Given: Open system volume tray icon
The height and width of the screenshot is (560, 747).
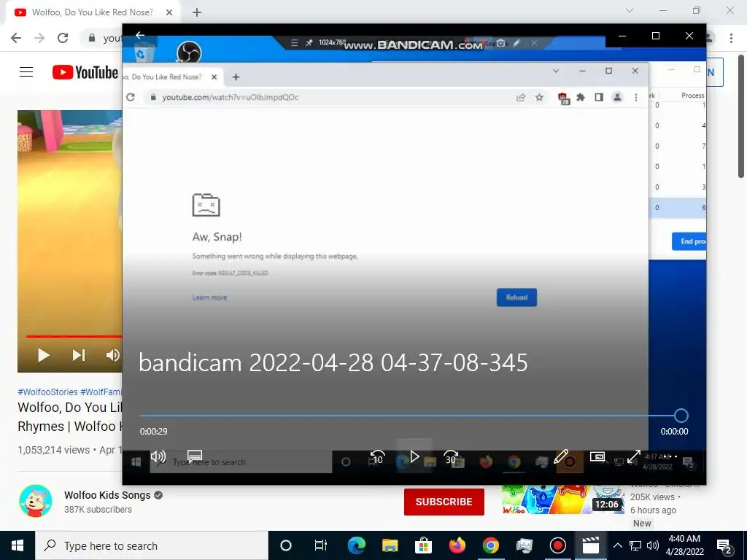Looking at the screenshot, I should point(653,545).
